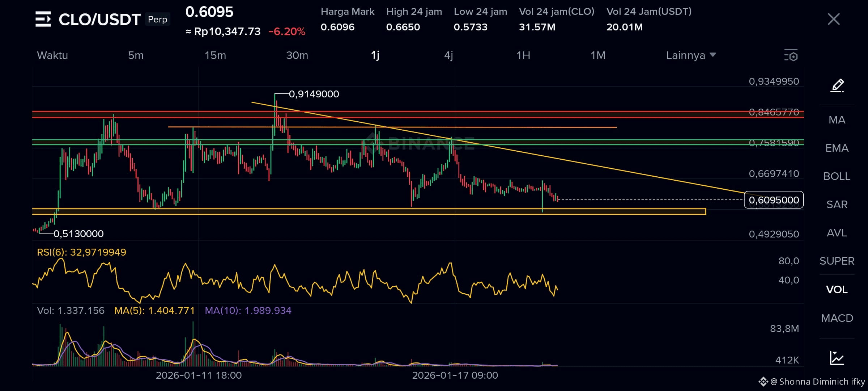The width and height of the screenshot is (868, 391).
Task: Click the RSI(6) value label
Action: [x=82, y=252]
